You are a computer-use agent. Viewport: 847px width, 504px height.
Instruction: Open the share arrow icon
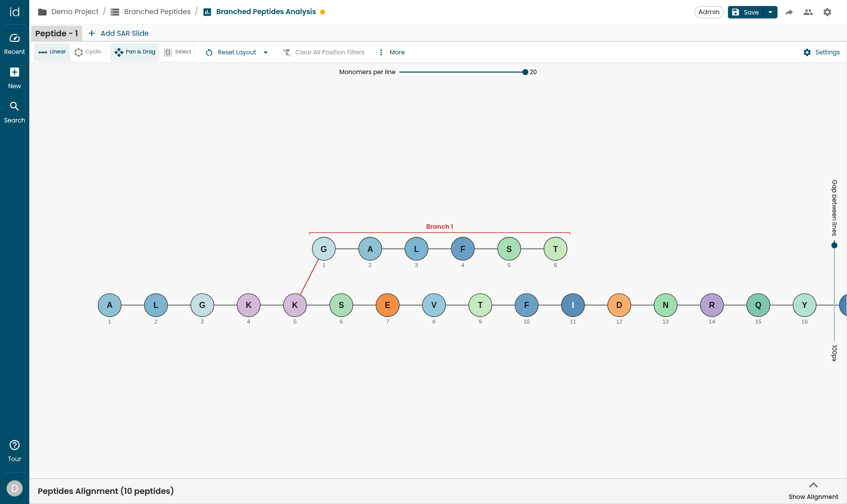pyautogui.click(x=789, y=12)
